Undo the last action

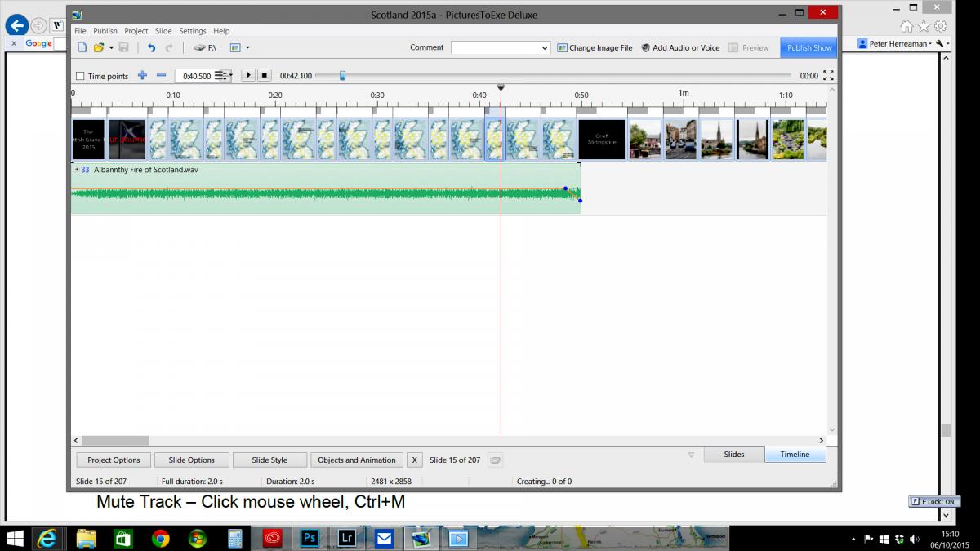(x=151, y=48)
